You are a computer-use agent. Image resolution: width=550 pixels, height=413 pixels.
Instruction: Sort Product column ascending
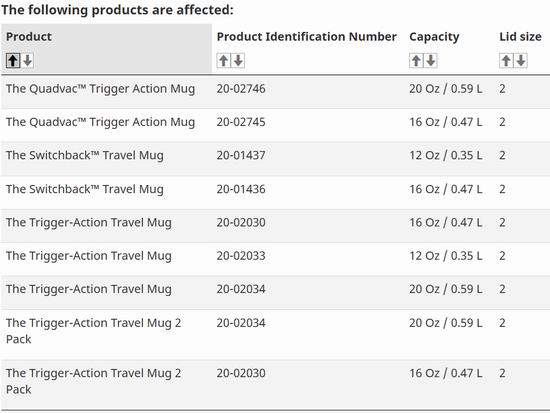pyautogui.click(x=13, y=61)
